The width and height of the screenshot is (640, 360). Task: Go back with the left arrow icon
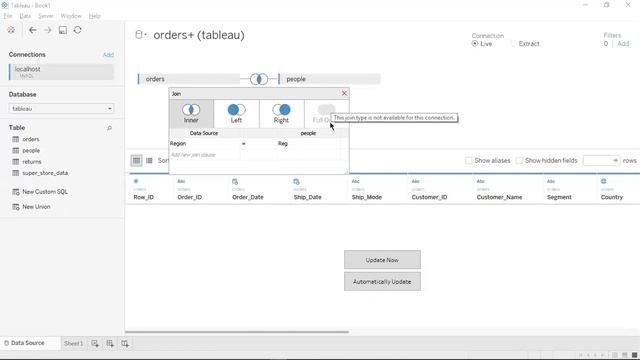[33, 30]
